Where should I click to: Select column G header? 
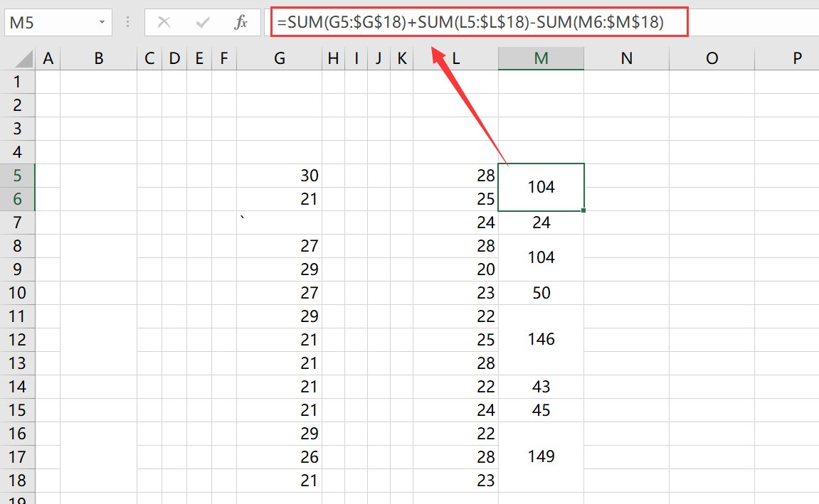pos(279,59)
